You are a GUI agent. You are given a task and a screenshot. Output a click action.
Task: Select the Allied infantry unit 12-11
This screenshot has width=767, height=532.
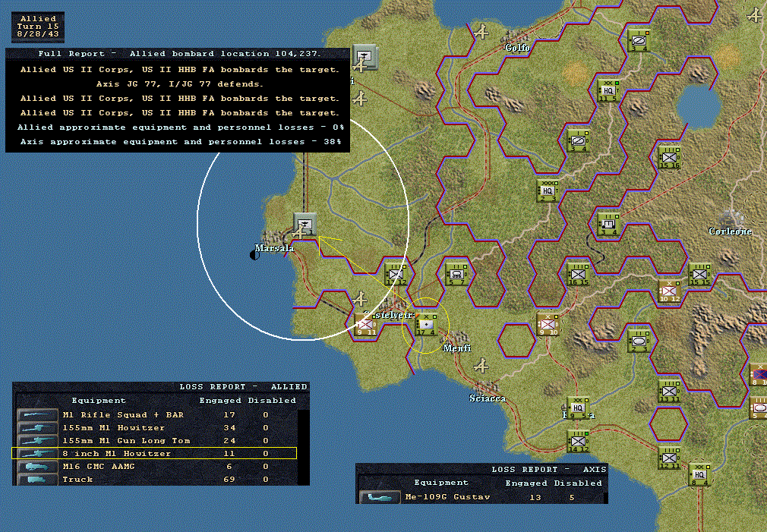tap(669, 458)
